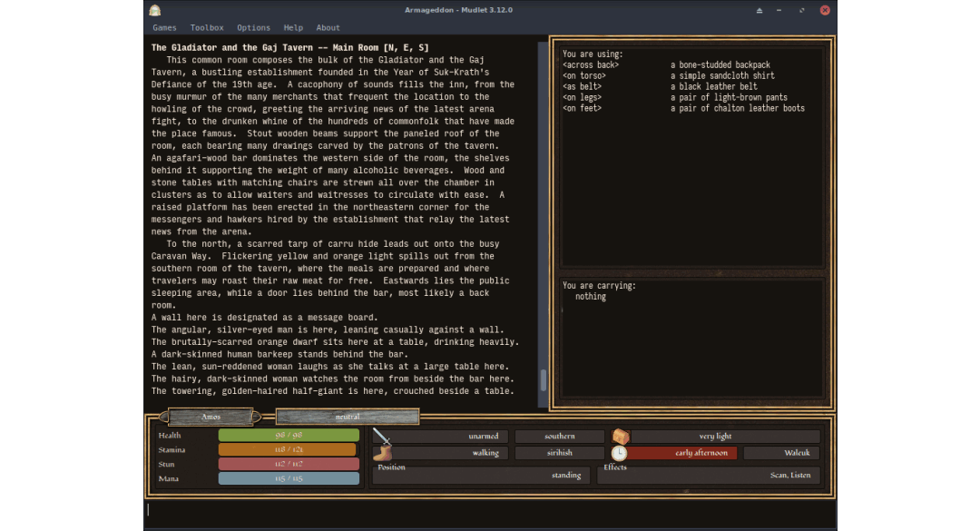The height and width of the screenshot is (531, 980).
Task: Click the brutally-scarred orange dwarf line
Action: click(x=335, y=341)
